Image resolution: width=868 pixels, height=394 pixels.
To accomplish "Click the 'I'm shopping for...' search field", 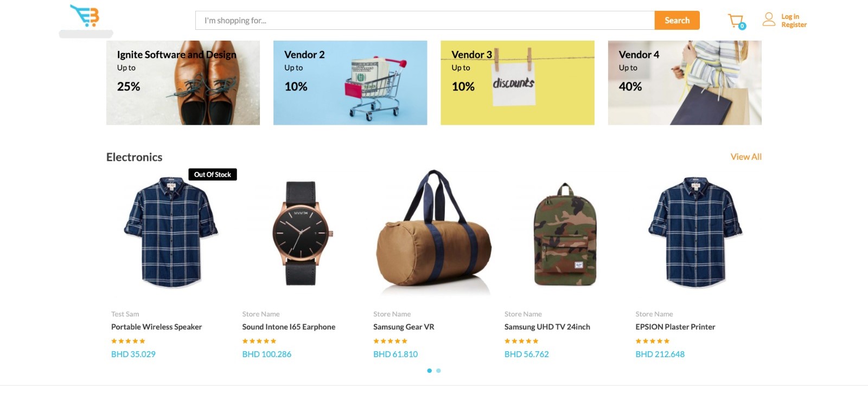I will 424,21.
